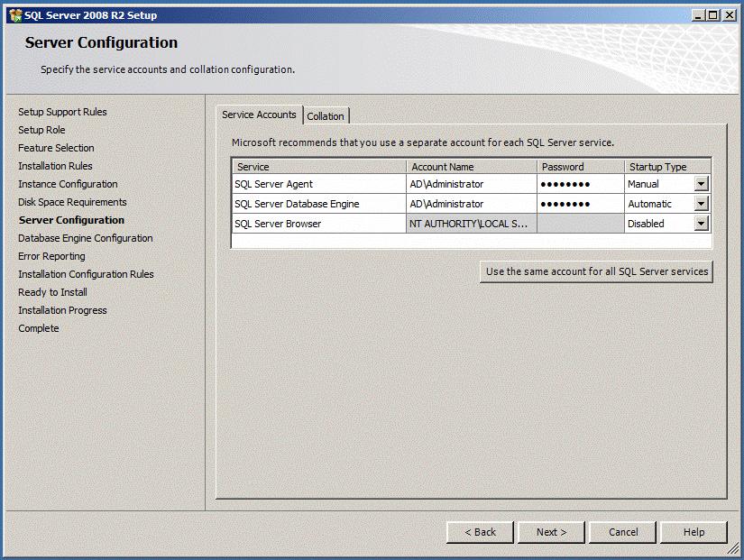Select the Service Accounts tab
The height and width of the screenshot is (560, 744).
[259, 115]
